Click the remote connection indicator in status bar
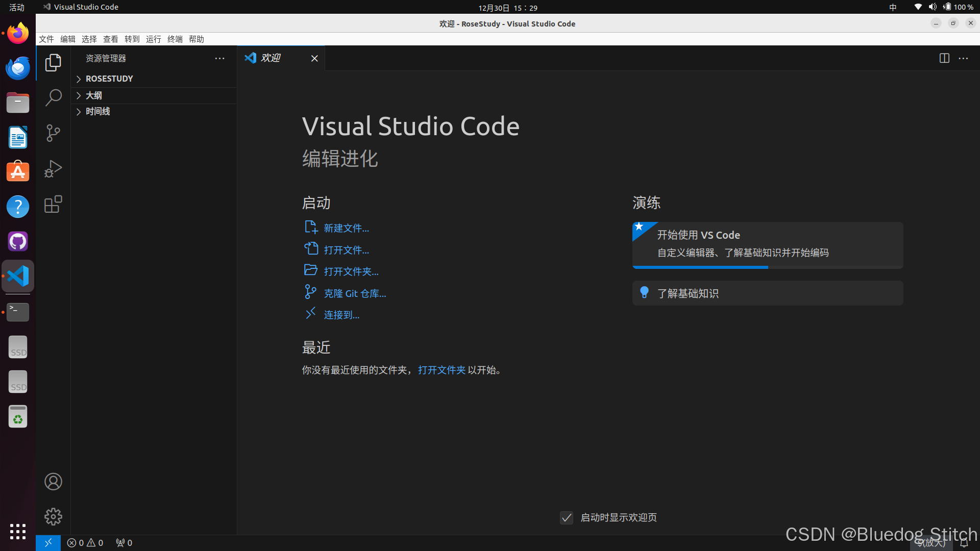The width and height of the screenshot is (980, 551). (48, 543)
